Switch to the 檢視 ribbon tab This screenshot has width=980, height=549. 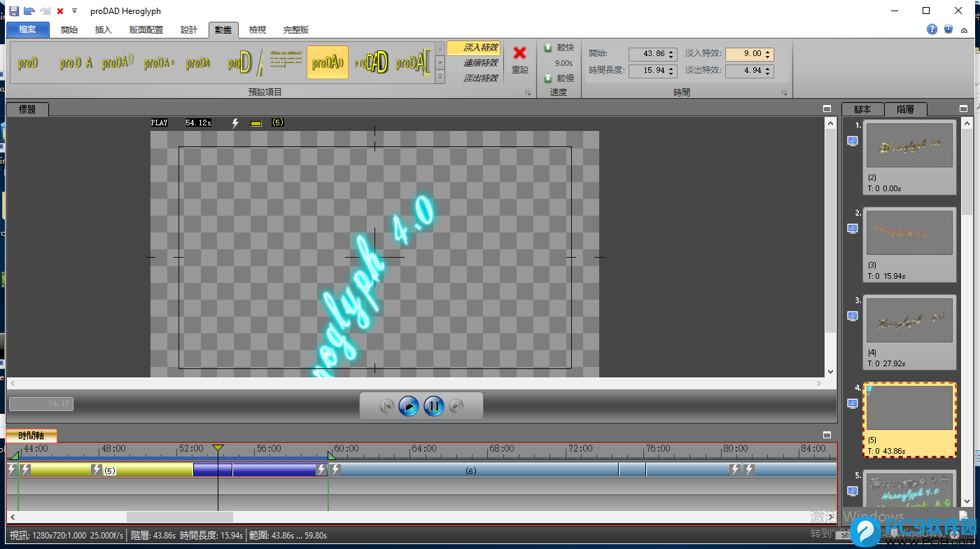(x=258, y=29)
